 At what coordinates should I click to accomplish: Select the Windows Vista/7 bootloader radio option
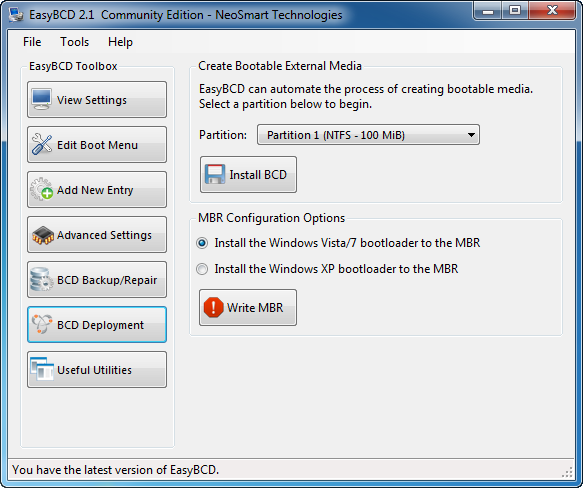click(202, 243)
